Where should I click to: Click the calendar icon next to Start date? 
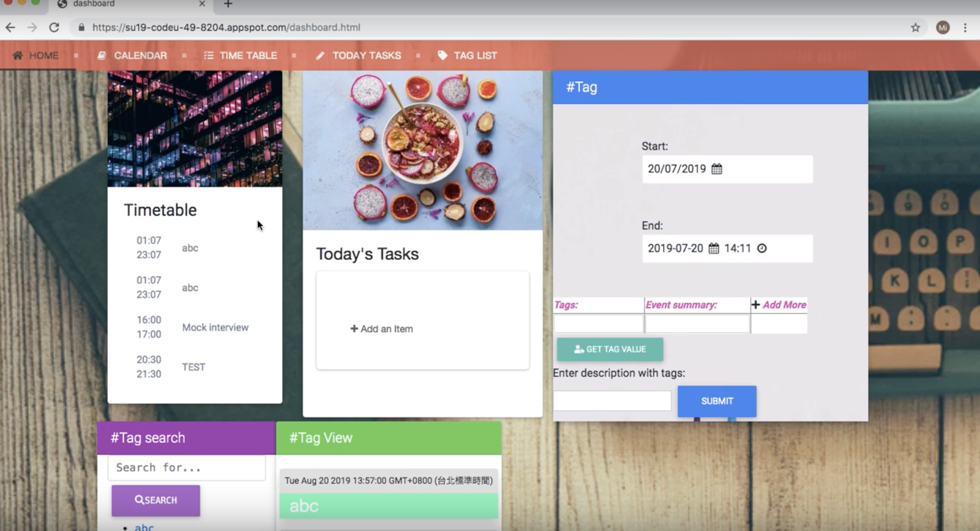point(717,169)
